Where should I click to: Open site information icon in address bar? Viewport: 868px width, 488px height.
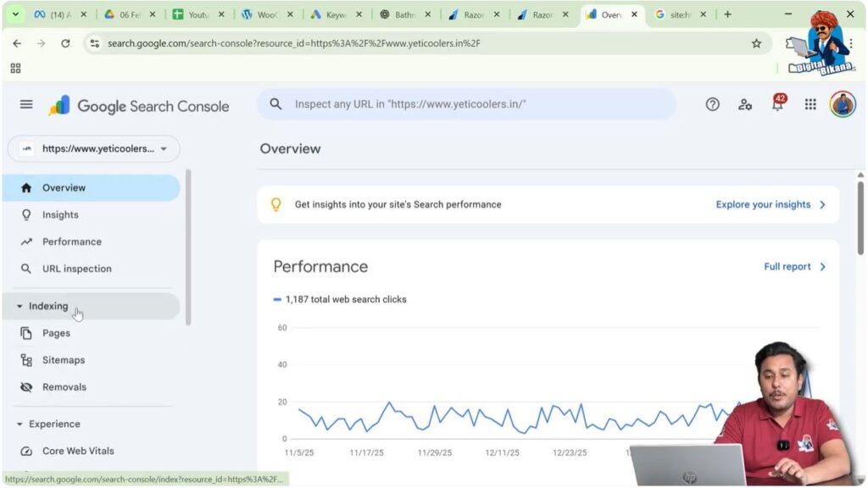click(95, 43)
